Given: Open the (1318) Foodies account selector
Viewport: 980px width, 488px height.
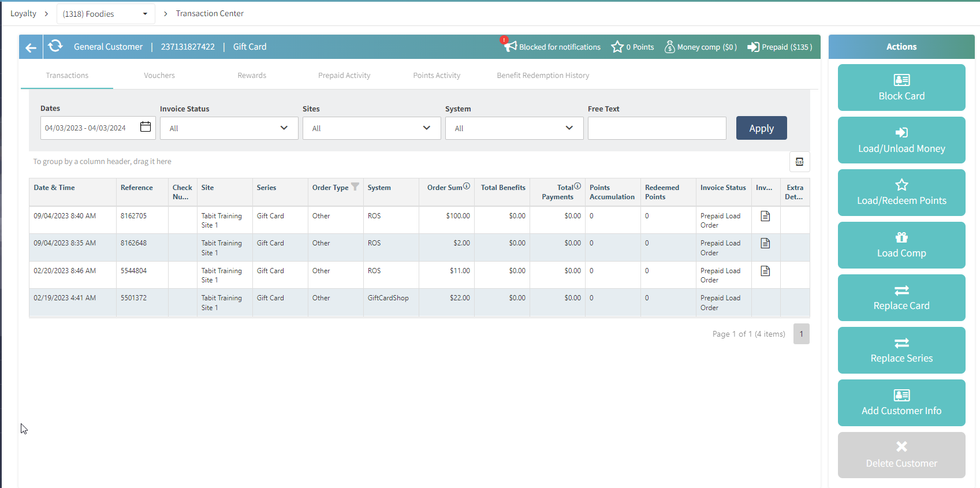Looking at the screenshot, I should tap(105, 14).
